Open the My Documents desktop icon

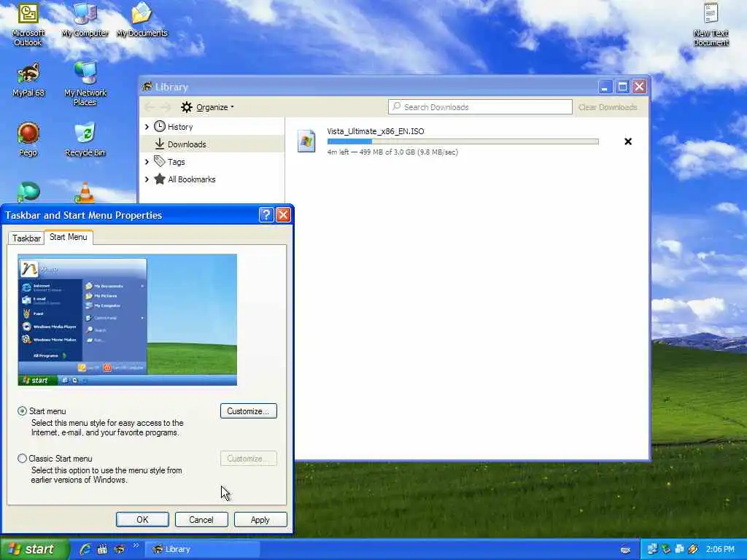click(142, 21)
